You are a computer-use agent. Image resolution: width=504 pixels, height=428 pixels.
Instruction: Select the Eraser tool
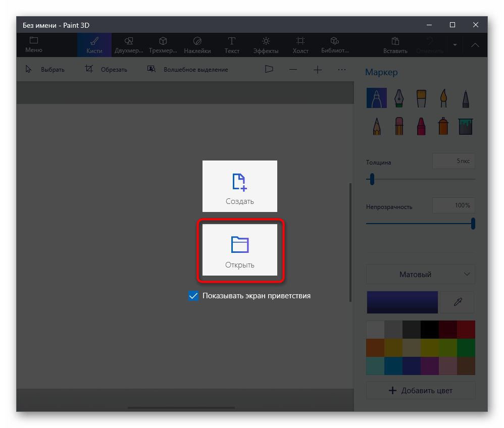coord(399,126)
